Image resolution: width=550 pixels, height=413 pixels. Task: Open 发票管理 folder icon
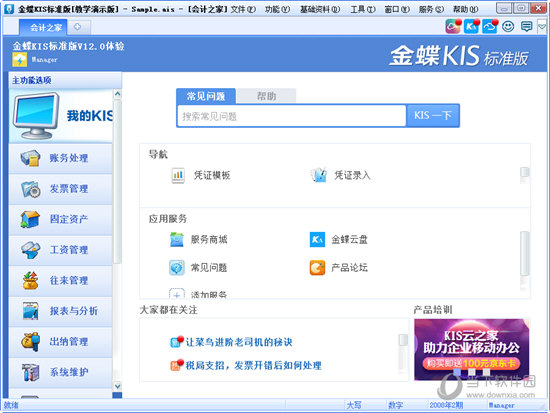click(x=31, y=189)
